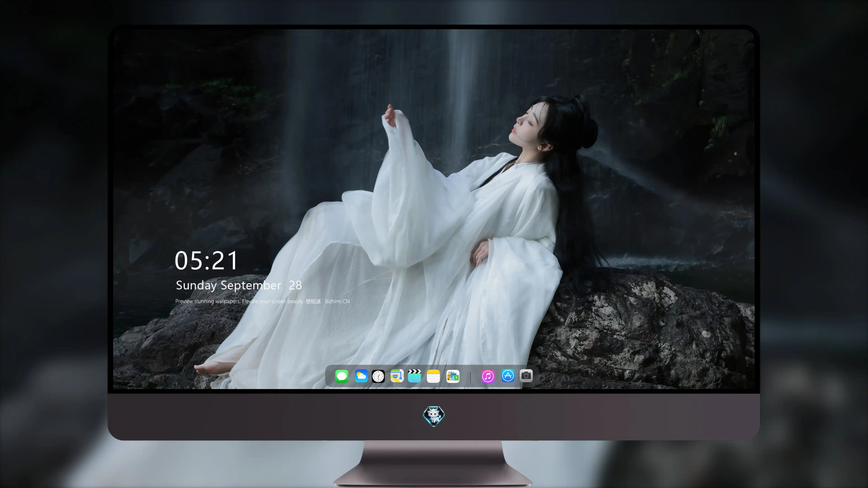The width and height of the screenshot is (868, 488).
Task: Open the Notes app in the dock
Action: pos(433,376)
